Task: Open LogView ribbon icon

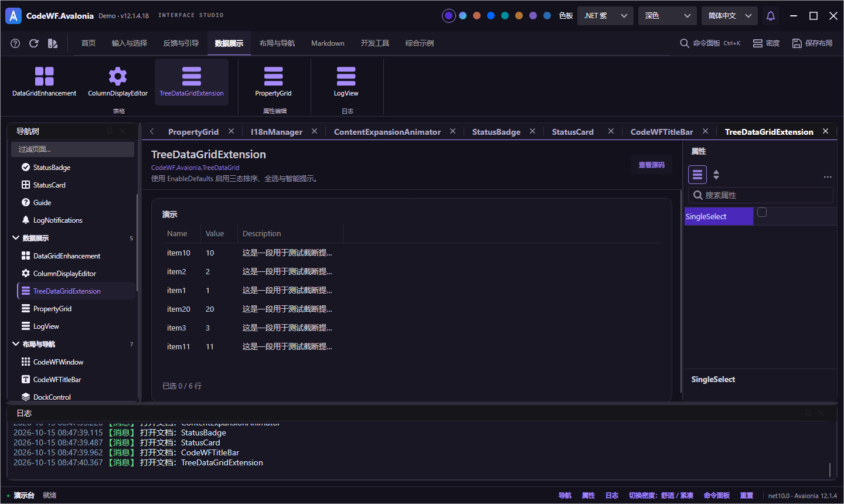Action: coord(346,82)
